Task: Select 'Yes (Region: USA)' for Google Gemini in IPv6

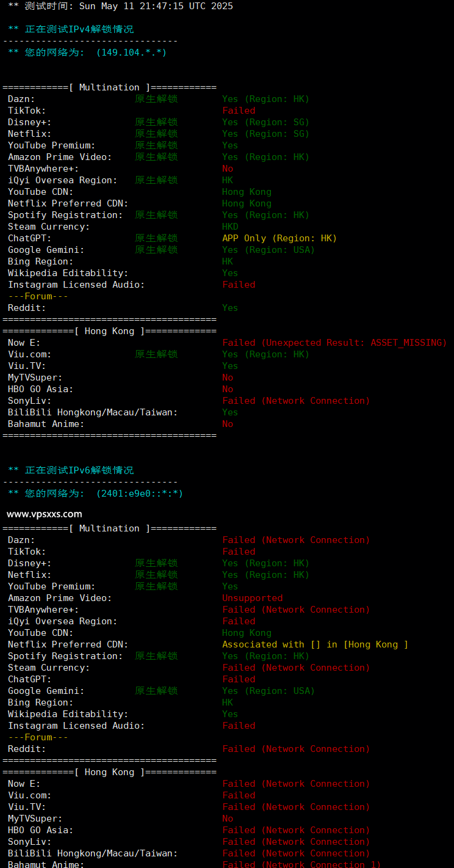Action: 268,691
